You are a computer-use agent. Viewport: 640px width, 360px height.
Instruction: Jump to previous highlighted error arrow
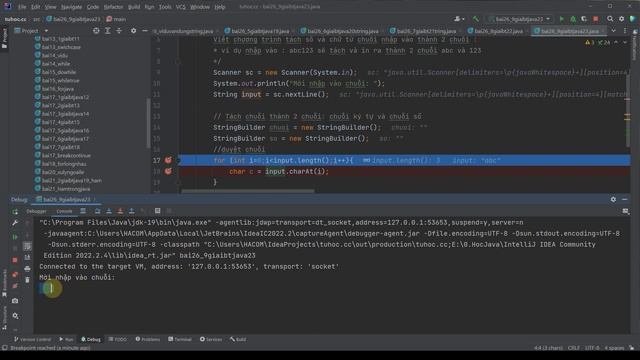point(616,42)
